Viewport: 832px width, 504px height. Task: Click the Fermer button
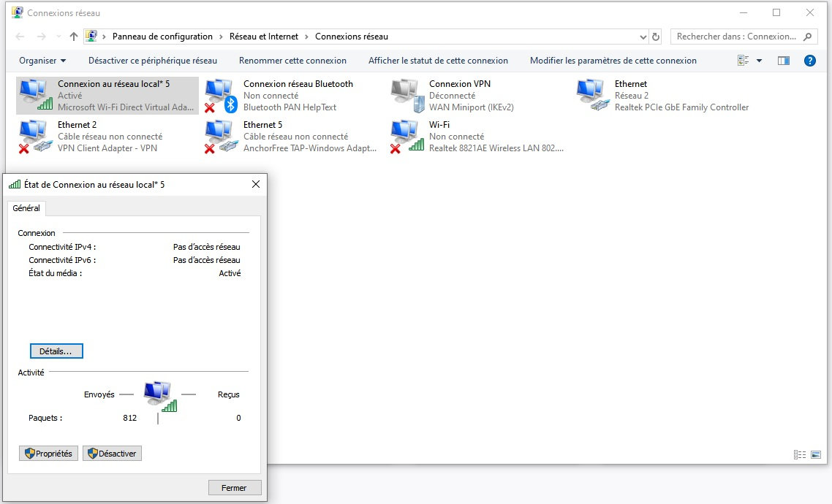(x=235, y=488)
